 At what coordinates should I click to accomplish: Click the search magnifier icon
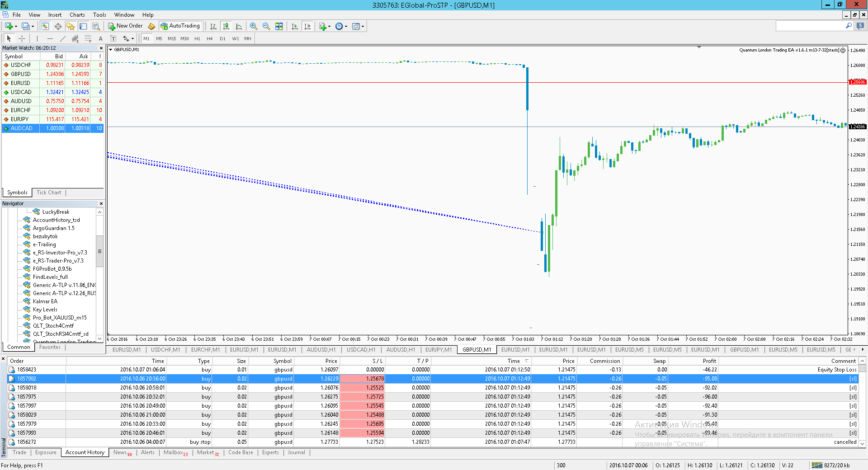click(x=849, y=26)
